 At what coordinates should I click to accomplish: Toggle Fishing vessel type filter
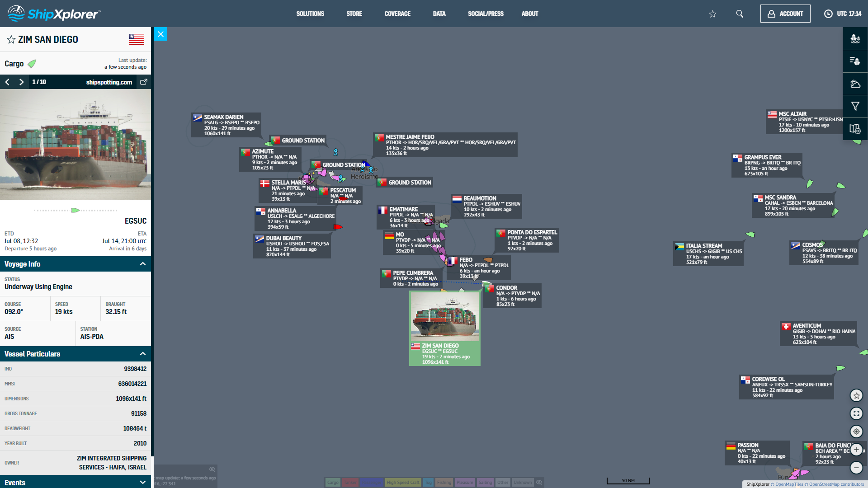click(444, 483)
